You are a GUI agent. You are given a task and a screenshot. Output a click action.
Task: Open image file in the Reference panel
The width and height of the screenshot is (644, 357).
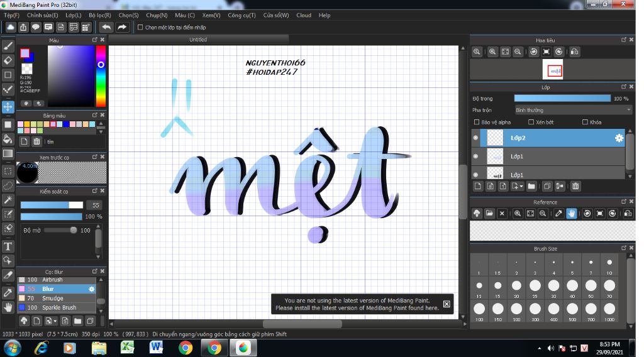[x=489, y=213]
